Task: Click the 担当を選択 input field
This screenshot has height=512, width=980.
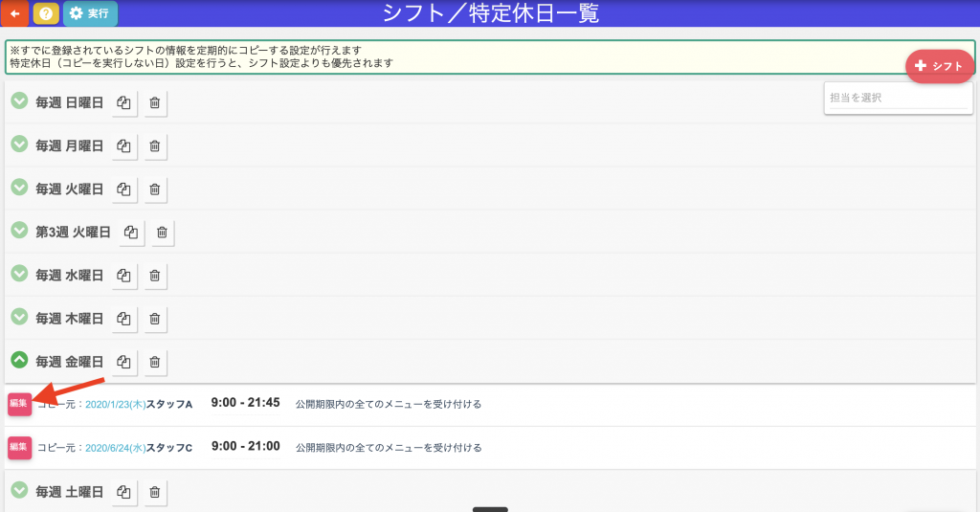Action: pyautogui.click(x=898, y=99)
